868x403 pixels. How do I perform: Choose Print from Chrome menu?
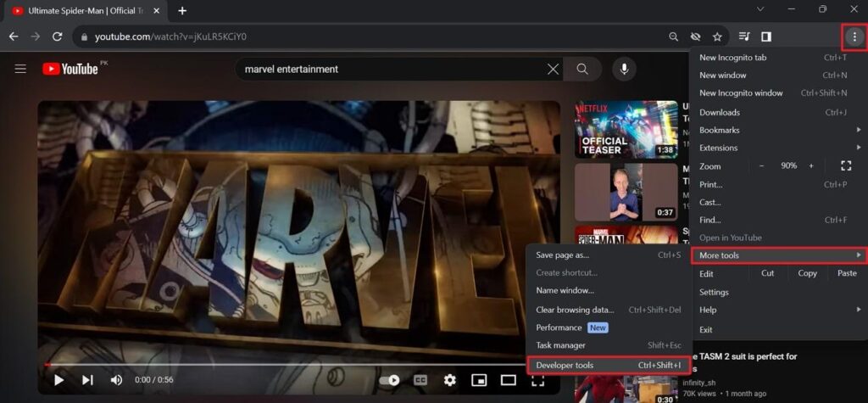[779, 184]
